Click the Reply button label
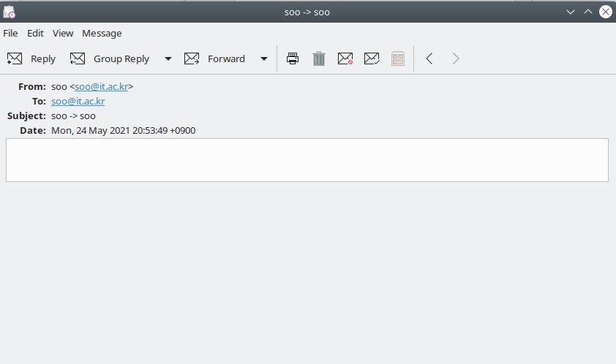The width and height of the screenshot is (616, 364). [x=43, y=59]
